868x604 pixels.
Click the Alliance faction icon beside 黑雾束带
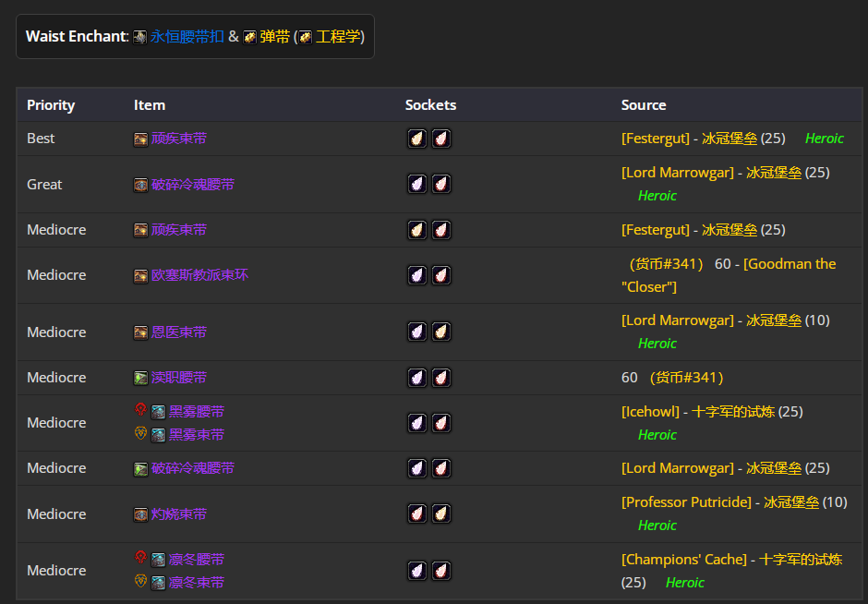(140, 433)
